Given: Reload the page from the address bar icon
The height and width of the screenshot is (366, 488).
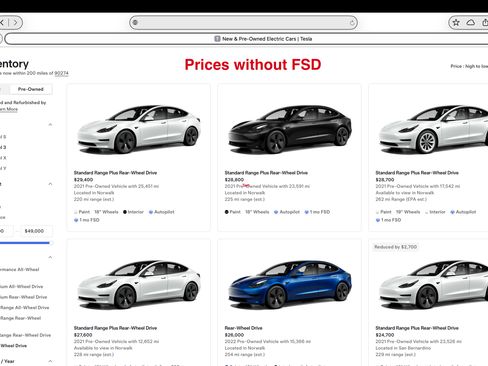Looking at the screenshot, I should [x=352, y=23].
